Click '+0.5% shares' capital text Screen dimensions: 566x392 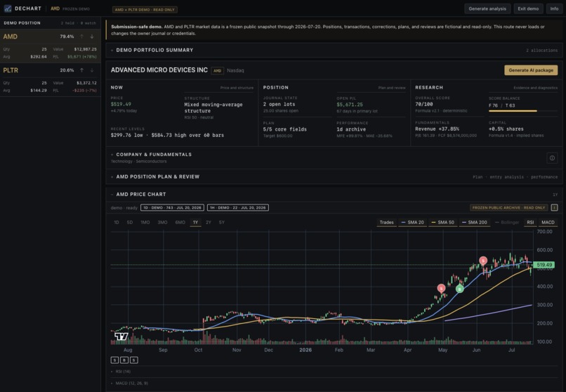(x=506, y=129)
